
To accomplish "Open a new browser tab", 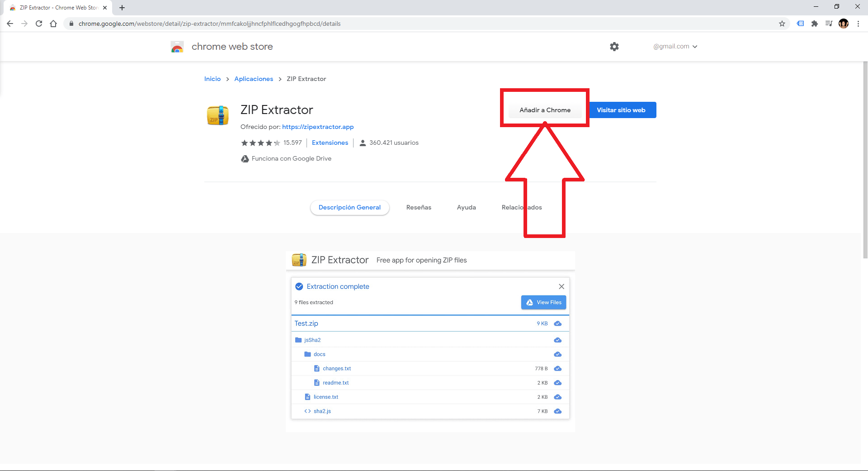I will (x=122, y=8).
